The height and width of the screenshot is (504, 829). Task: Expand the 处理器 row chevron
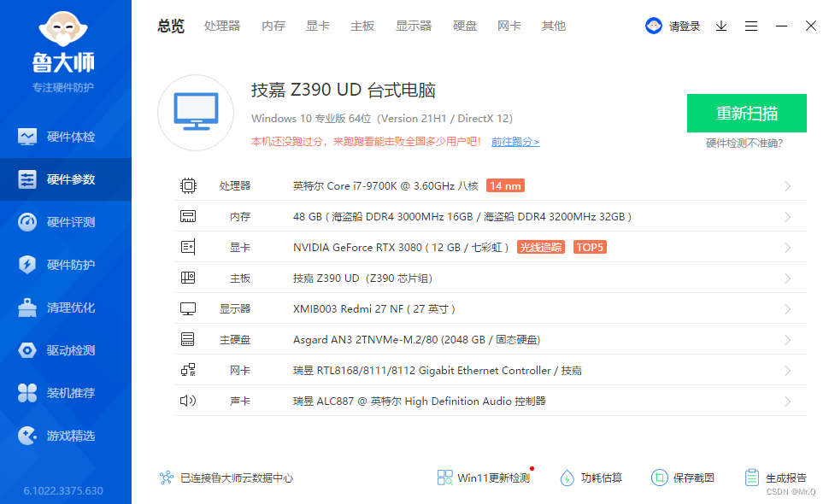788,186
